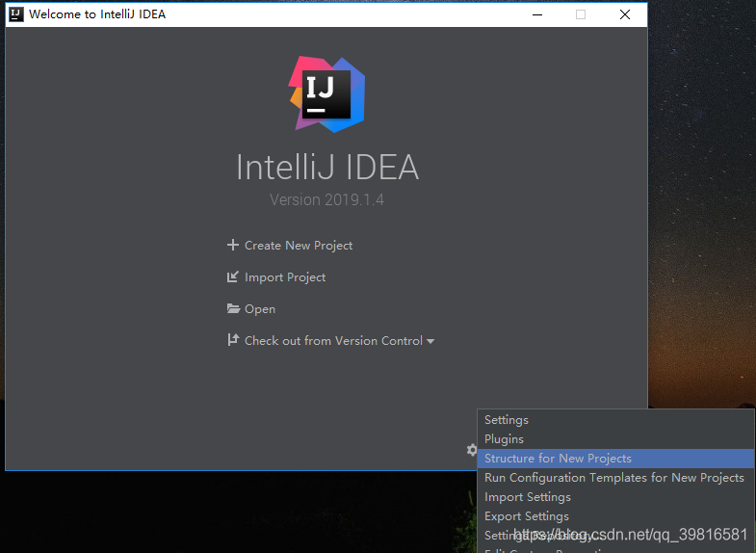Choose Export Settings menu entry
This screenshot has width=756, height=553.
[527, 516]
